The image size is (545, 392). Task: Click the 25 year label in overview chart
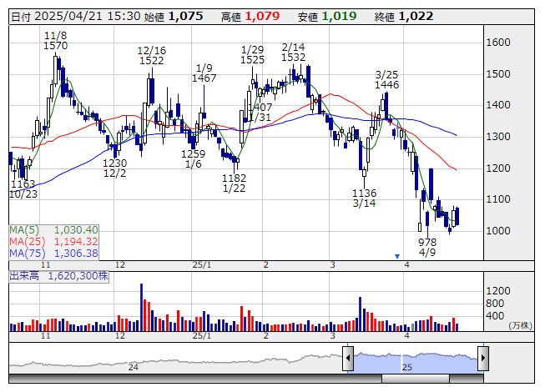[x=406, y=367]
